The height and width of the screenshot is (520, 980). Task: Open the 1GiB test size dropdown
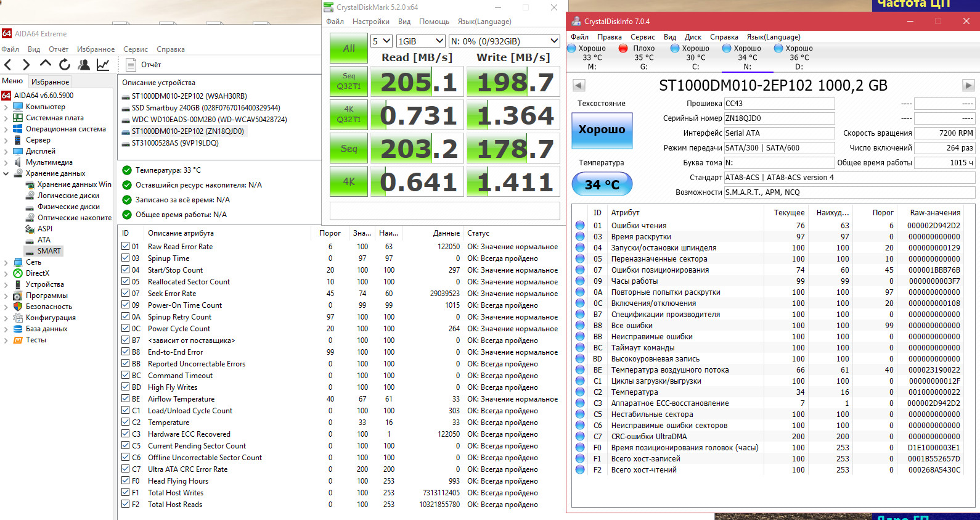420,41
